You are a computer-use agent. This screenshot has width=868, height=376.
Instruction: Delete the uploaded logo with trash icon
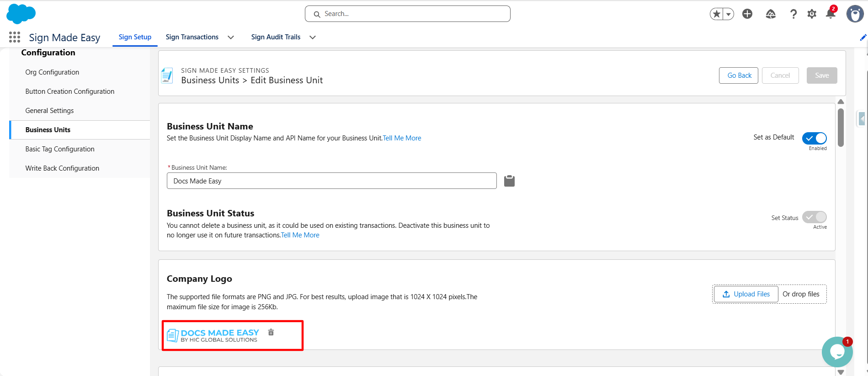(x=271, y=332)
